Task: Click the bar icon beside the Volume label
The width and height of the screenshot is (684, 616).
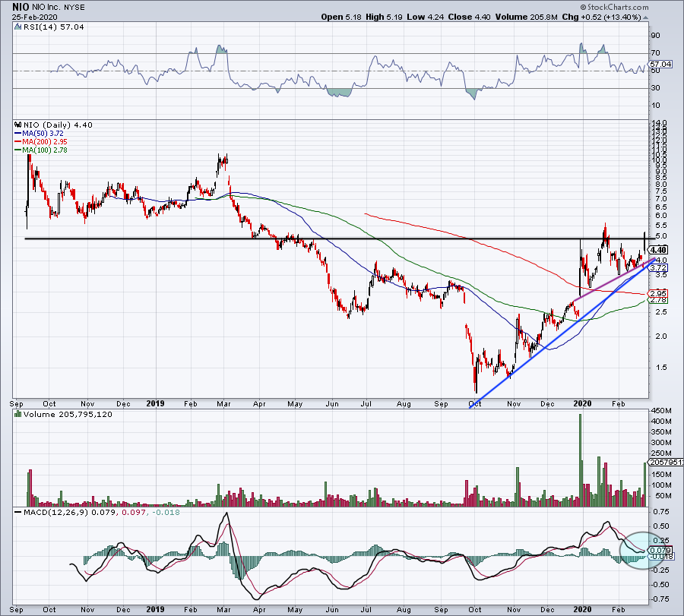Action: (18, 414)
